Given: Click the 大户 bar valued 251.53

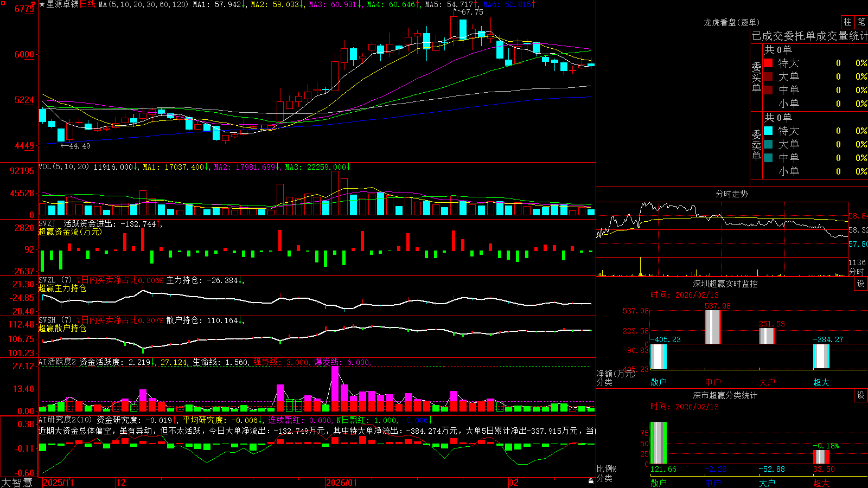Looking at the screenshot, I should (x=767, y=336).
